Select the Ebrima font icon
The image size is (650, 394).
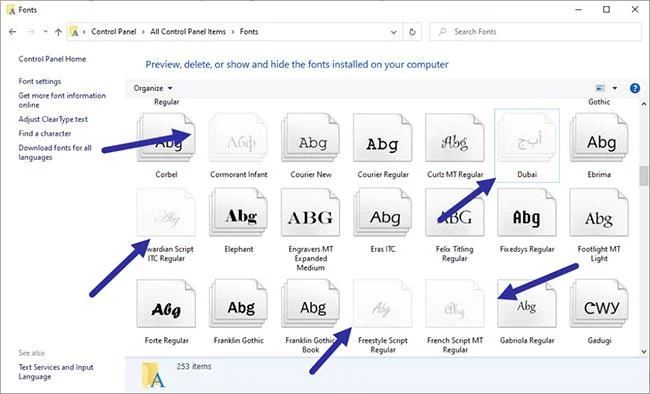(x=599, y=138)
